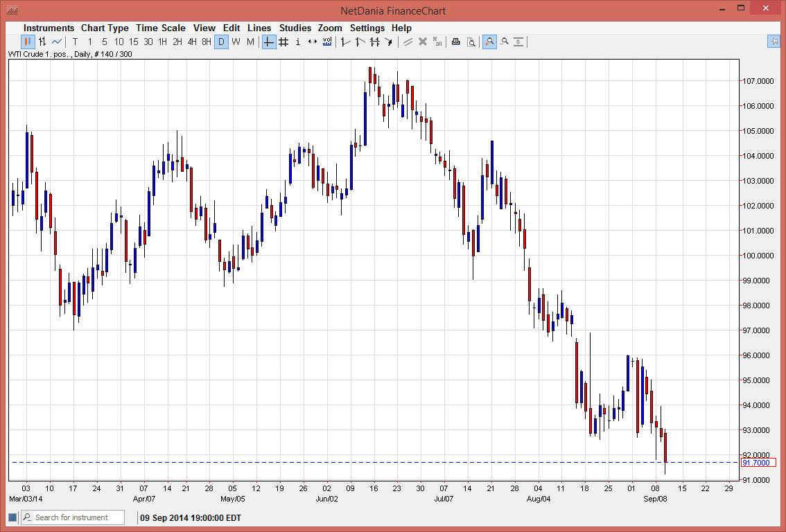Open the Settings menu
Screen dimensions: 786x532
(x=367, y=28)
